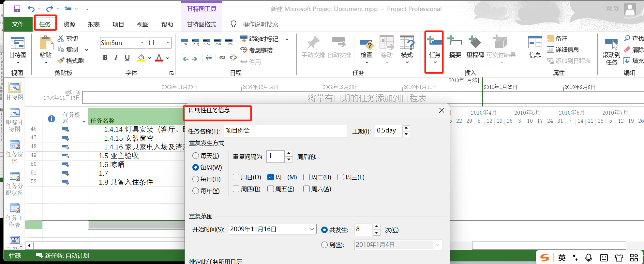Click the 操作说明搜索 search box
This screenshot has height=264, width=644.
click(260, 24)
